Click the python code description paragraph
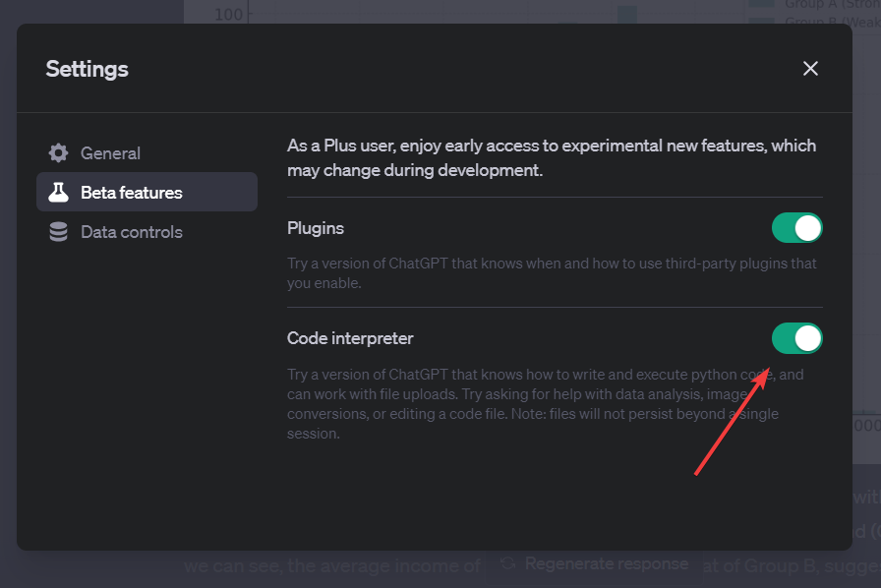Viewport: 881px width, 588px height. (x=545, y=404)
